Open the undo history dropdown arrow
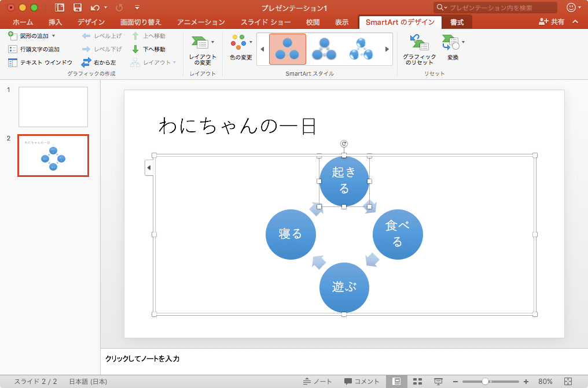 pyautogui.click(x=106, y=8)
